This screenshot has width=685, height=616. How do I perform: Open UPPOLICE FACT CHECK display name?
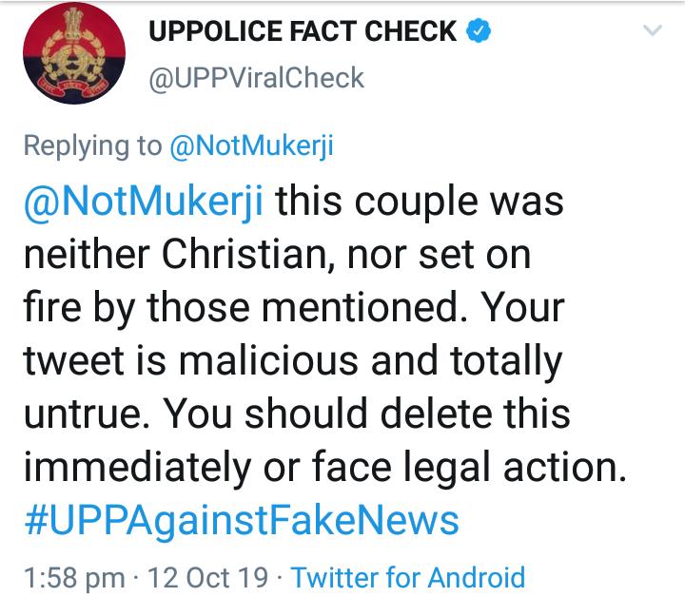coord(303,31)
